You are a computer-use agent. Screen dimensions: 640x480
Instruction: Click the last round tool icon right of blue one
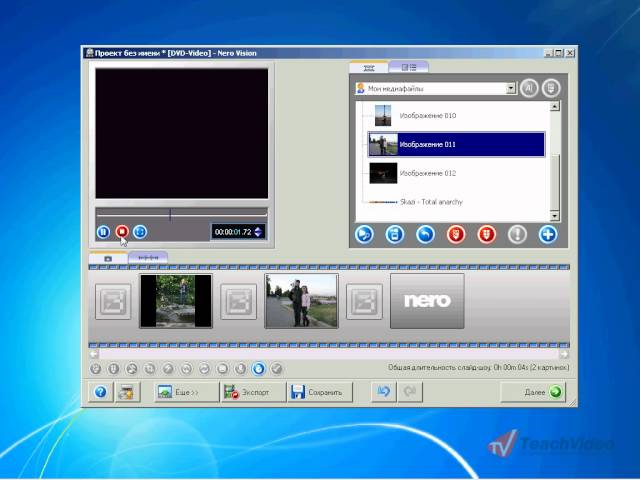(277, 369)
